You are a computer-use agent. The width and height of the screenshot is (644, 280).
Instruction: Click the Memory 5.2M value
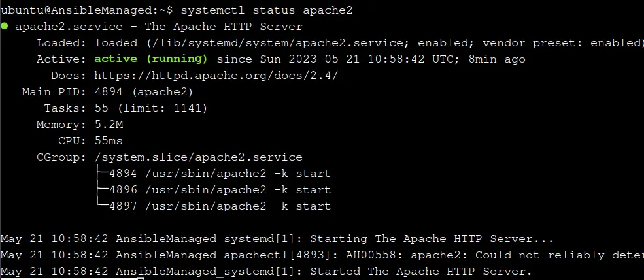pos(109,125)
